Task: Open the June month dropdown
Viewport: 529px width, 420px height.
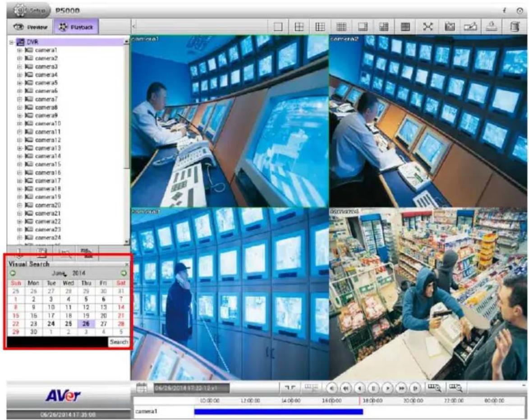Action: pyautogui.click(x=60, y=273)
